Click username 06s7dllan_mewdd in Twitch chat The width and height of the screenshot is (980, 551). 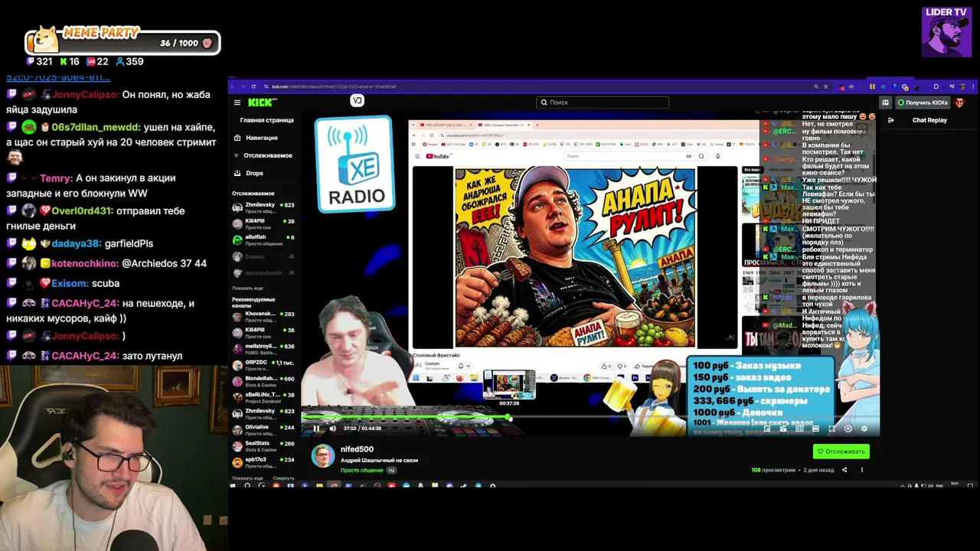pos(96,127)
